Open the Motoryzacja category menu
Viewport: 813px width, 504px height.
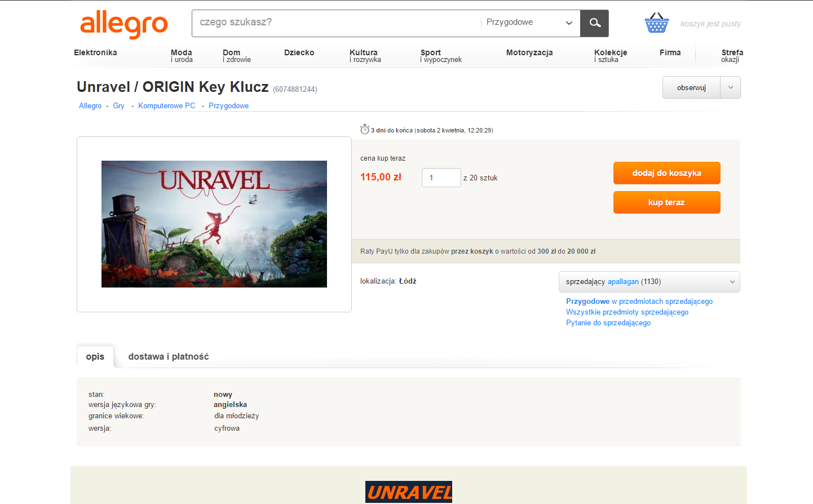(x=529, y=52)
